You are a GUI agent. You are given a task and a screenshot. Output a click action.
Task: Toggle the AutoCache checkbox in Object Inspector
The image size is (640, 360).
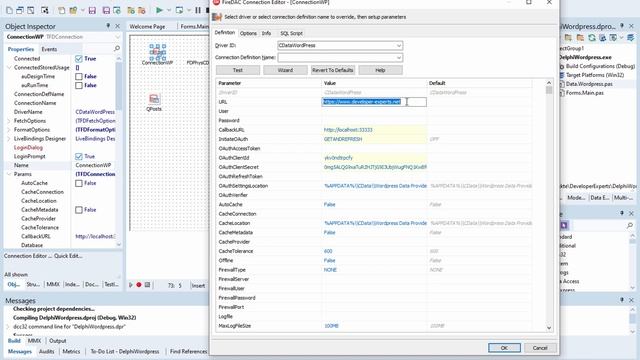[x=79, y=183]
